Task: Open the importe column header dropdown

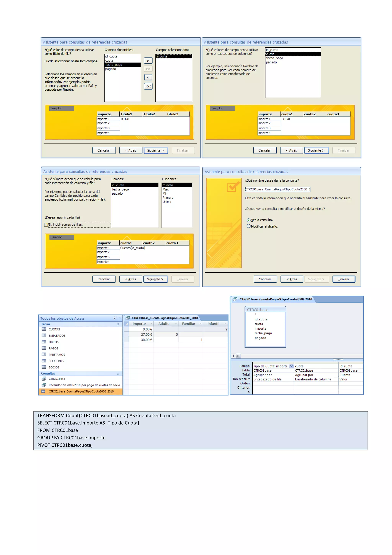Action: 151,324
